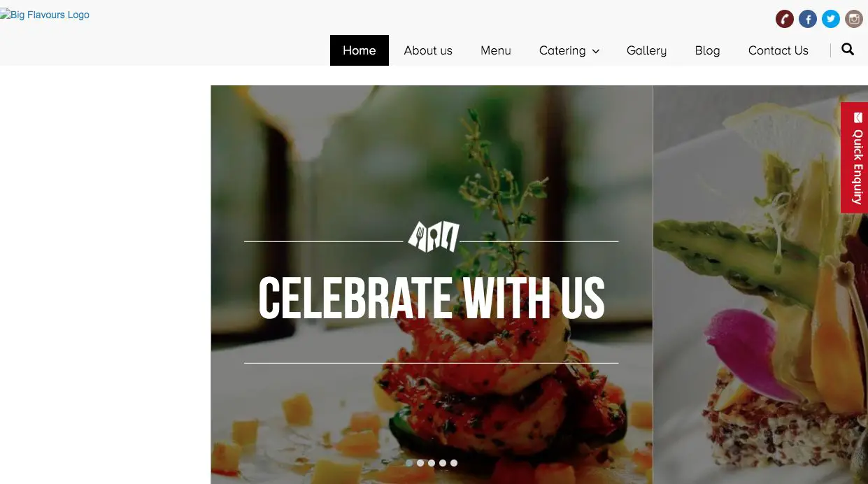Open the Contact Us page

click(x=778, y=50)
